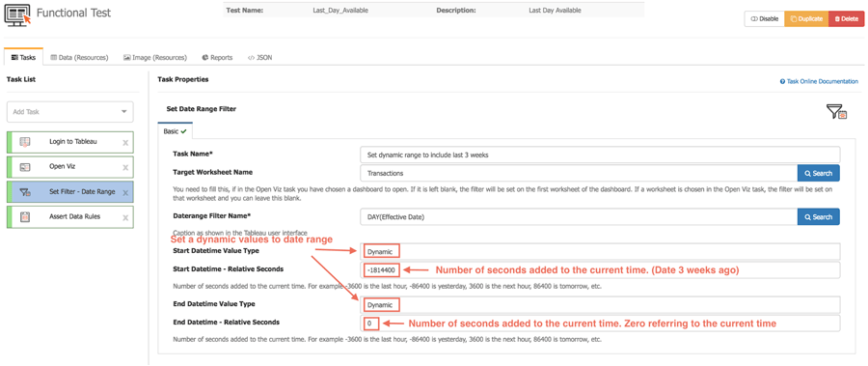Select the Assert Data Rules task

[x=69, y=217]
